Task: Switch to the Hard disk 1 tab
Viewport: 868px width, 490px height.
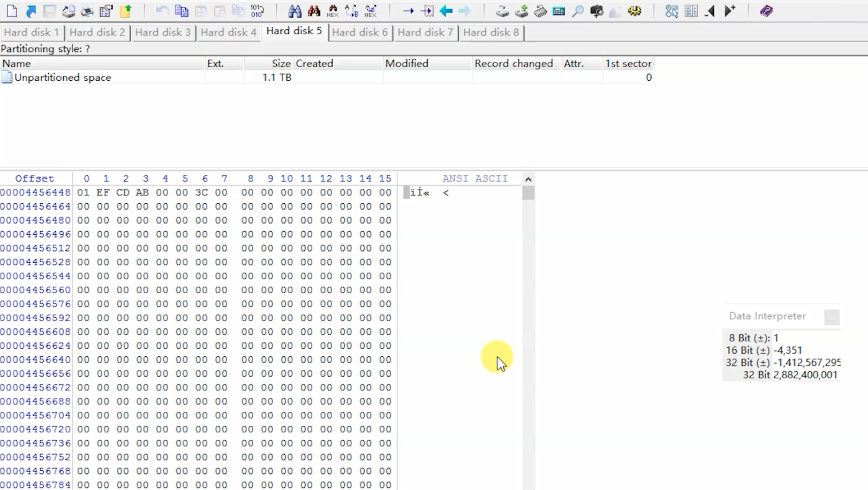Action: [32, 33]
